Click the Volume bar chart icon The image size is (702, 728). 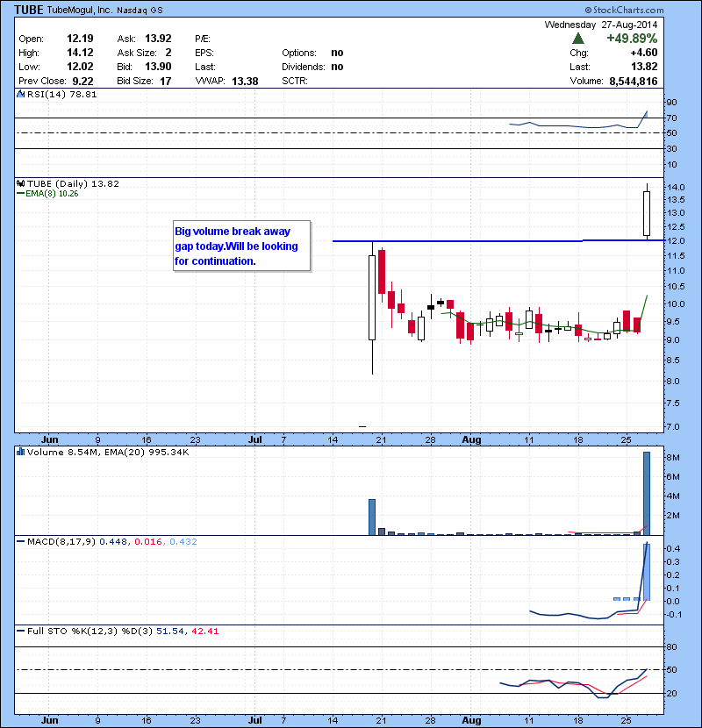(20, 452)
